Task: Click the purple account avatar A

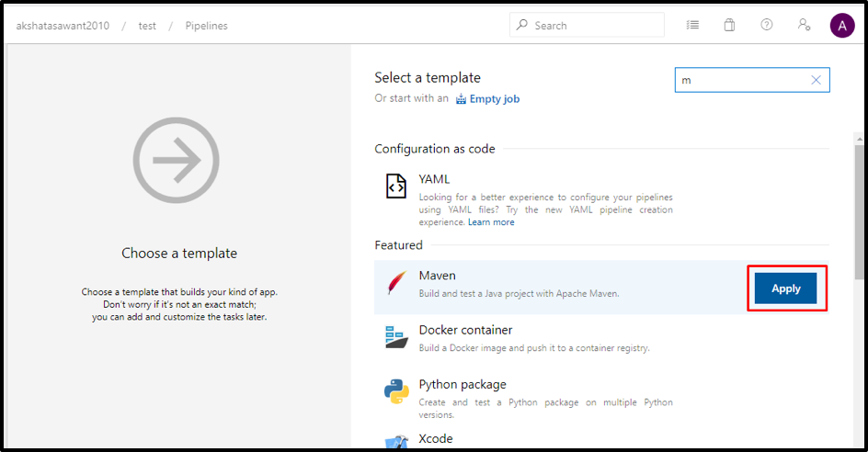Action: 841,26
